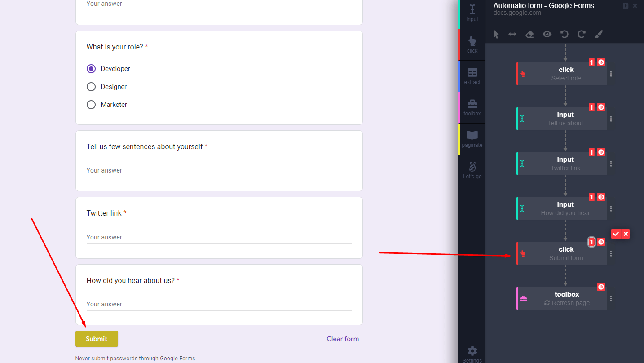Select the click tool in the Automatio sidebar
The height and width of the screenshot is (363, 644).
(472, 44)
